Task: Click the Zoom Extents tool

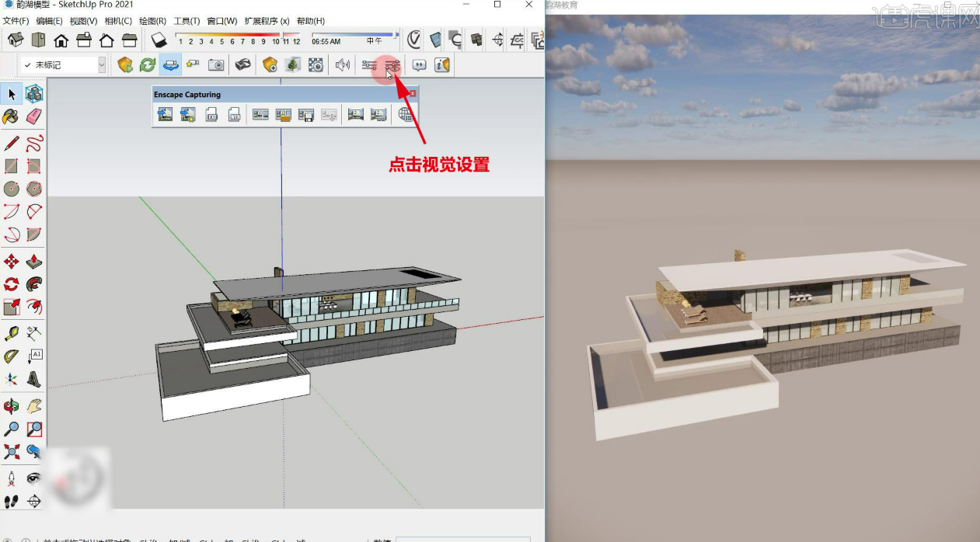Action: [x=12, y=451]
